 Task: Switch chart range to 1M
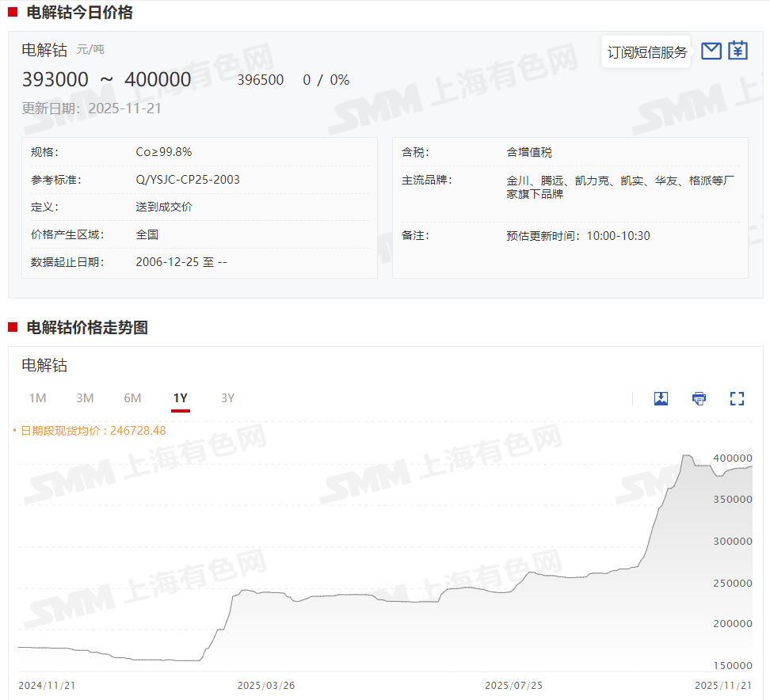click(x=37, y=398)
